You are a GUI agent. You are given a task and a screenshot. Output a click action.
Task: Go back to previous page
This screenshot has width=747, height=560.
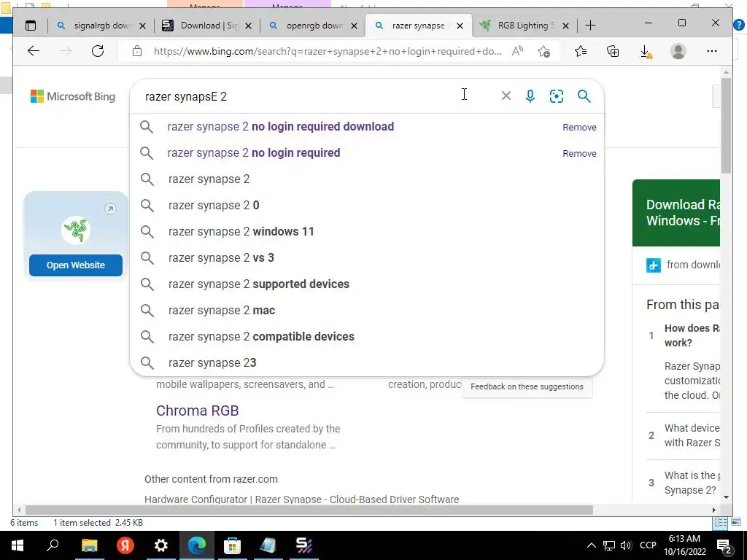click(x=34, y=51)
